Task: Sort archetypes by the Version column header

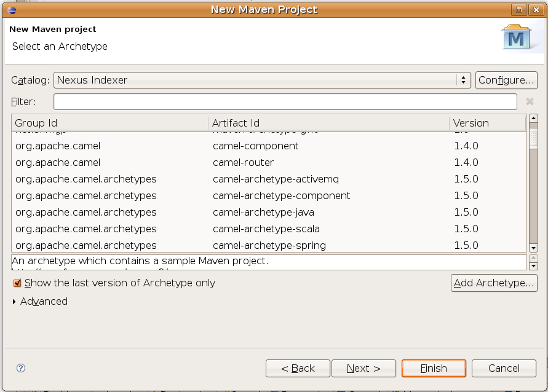Action: coord(488,123)
